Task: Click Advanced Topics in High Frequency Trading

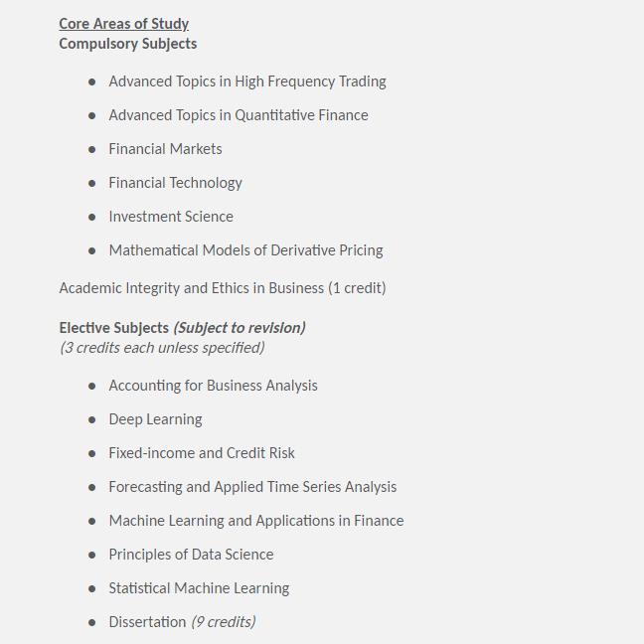Action: [246, 81]
